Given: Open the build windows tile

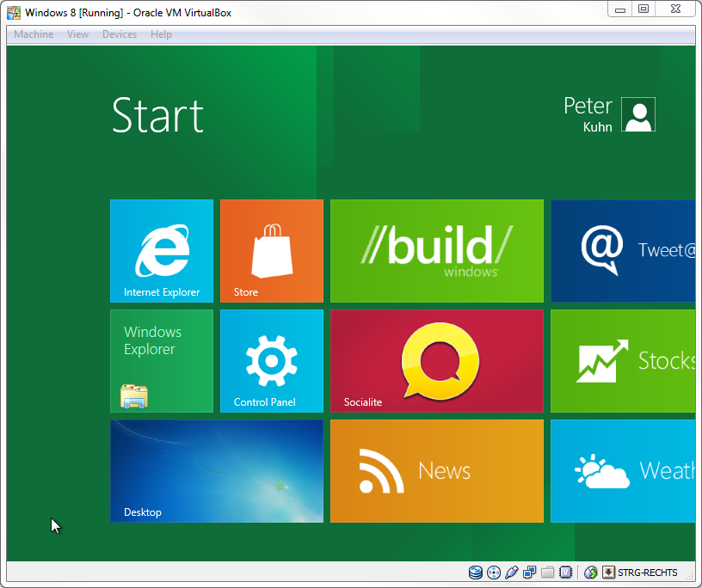Looking at the screenshot, I should 437,251.
